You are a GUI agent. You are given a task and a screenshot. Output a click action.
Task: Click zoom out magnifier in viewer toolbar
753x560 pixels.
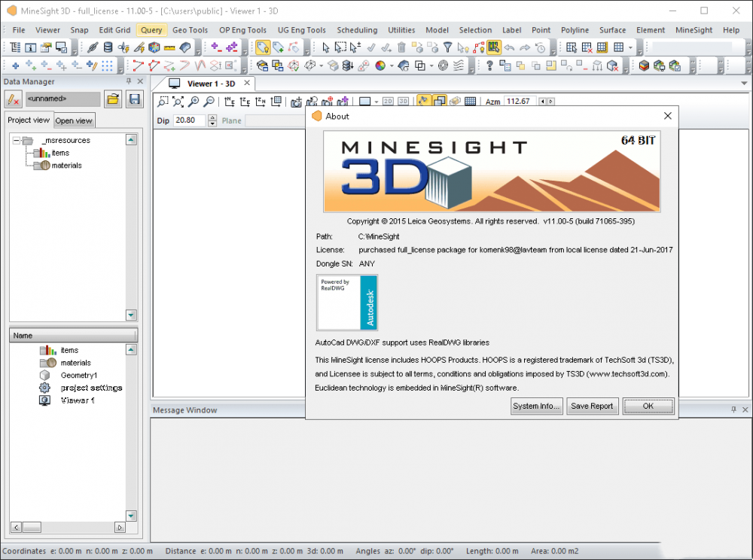click(209, 102)
